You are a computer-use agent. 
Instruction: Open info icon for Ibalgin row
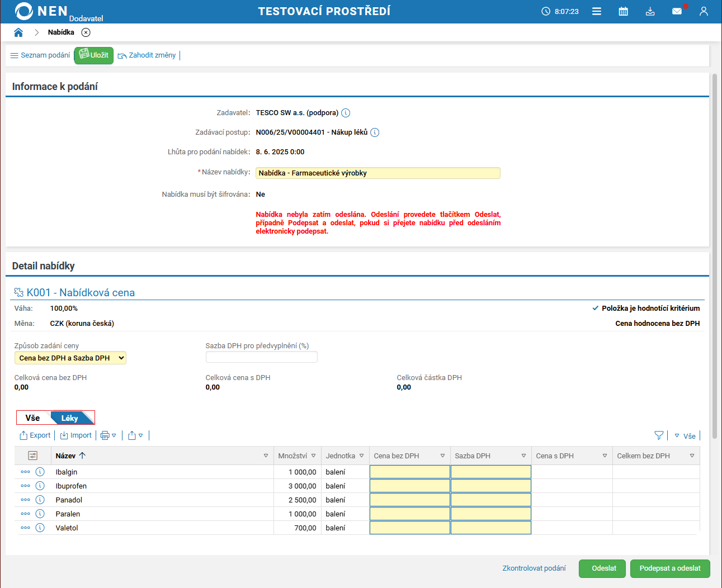[x=40, y=472]
